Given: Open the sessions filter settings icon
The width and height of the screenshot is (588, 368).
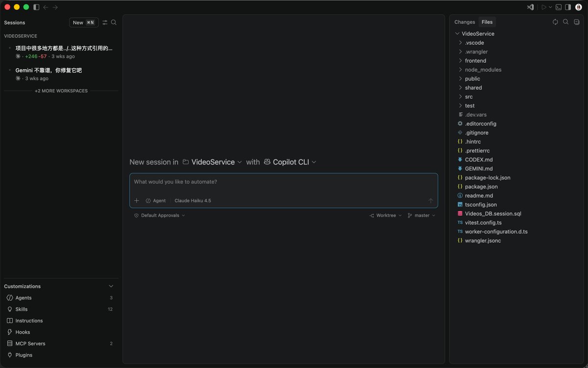Looking at the screenshot, I should click(x=105, y=23).
